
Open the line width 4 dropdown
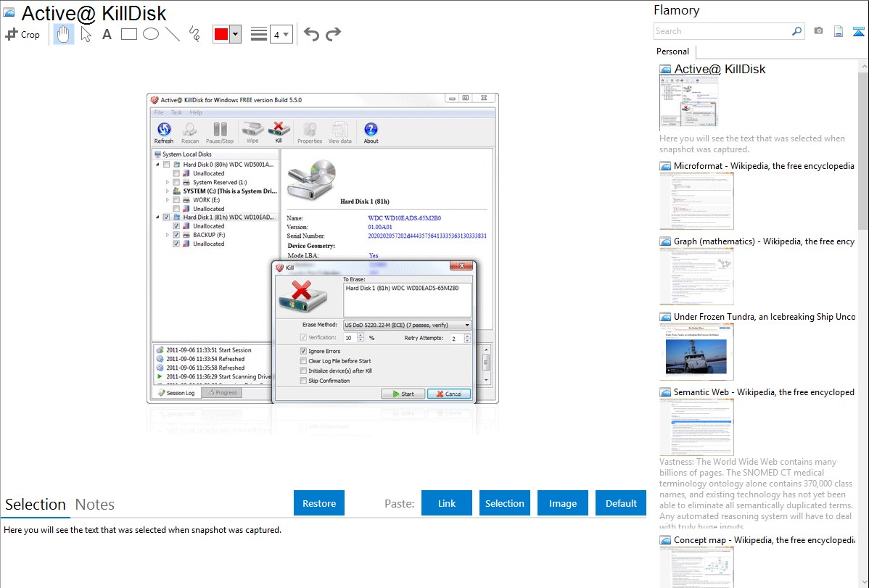tap(281, 34)
